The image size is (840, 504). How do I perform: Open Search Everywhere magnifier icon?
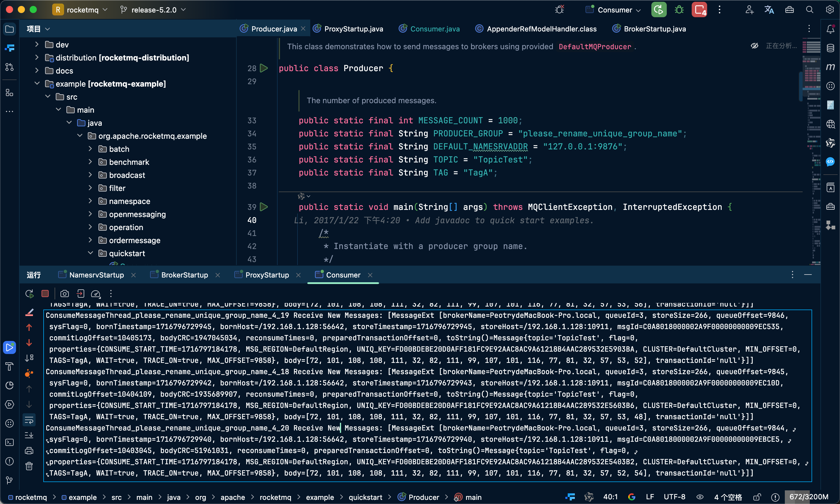point(809,10)
